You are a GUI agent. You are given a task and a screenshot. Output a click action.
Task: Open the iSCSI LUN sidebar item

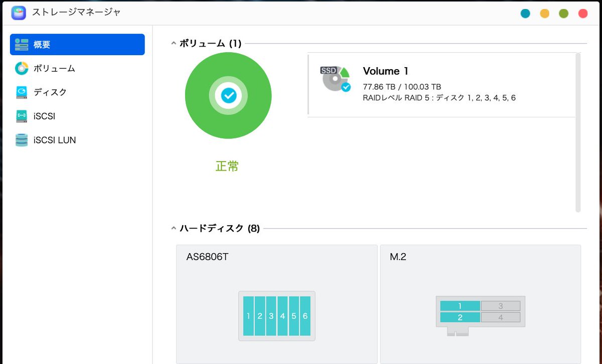(55, 140)
